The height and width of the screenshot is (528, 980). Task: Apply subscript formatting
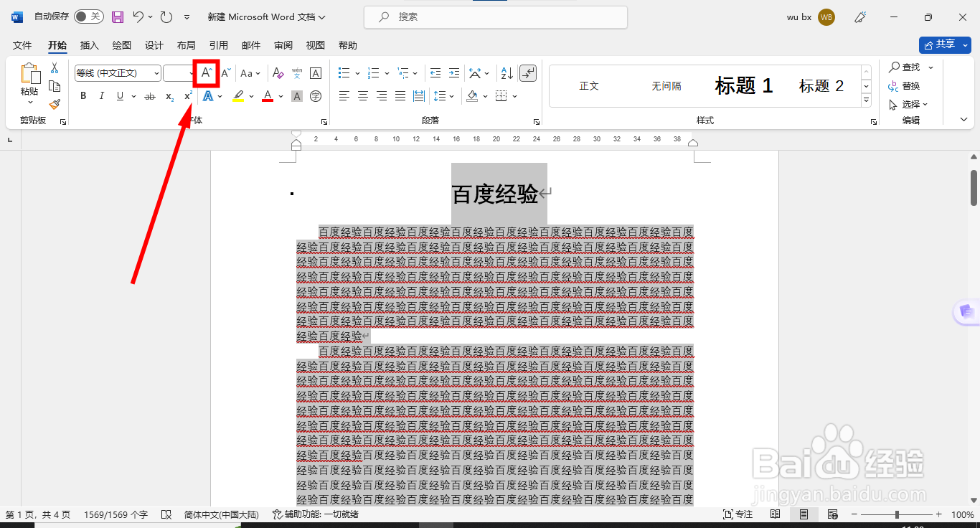169,96
